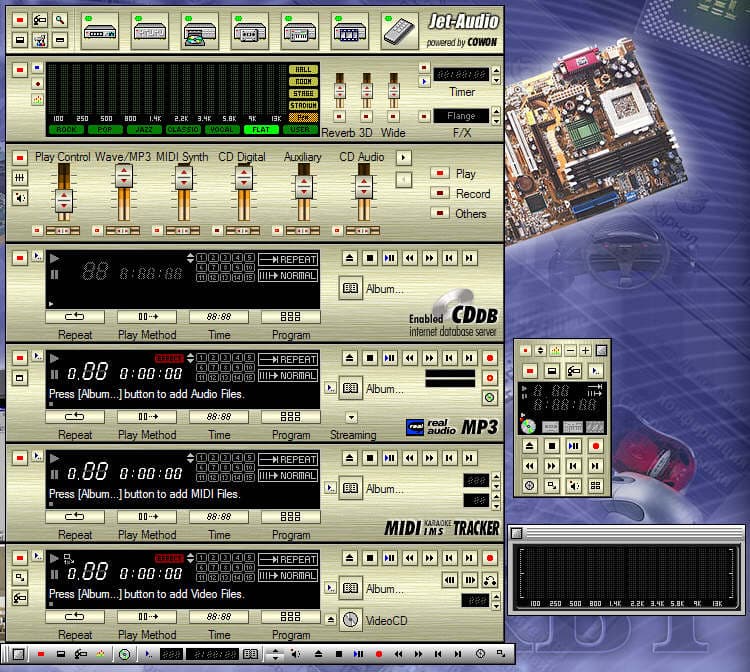Viewport: 750px width, 672px height.
Task: Expand the mixer panel right arrow
Action: pos(403,158)
